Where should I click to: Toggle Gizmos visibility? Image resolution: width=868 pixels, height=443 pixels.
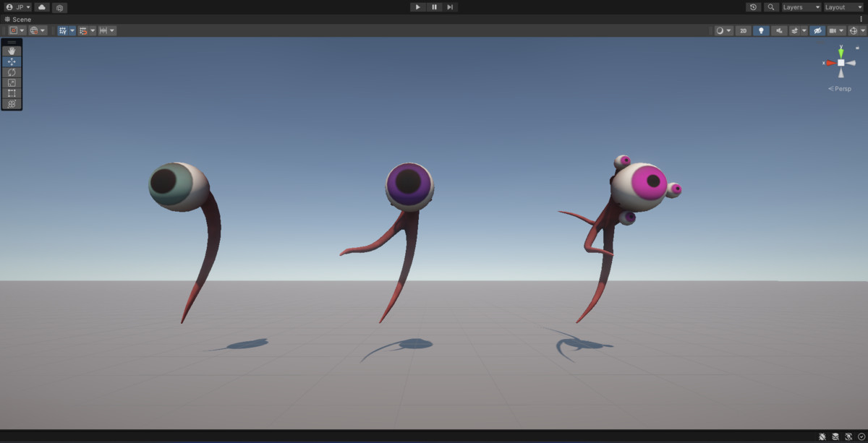pos(854,31)
